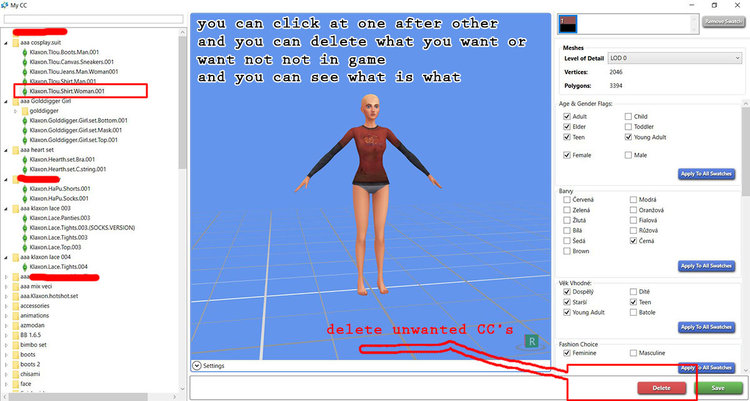750x401 pixels.
Task: Click the face folder icon
Action: click(x=15, y=384)
